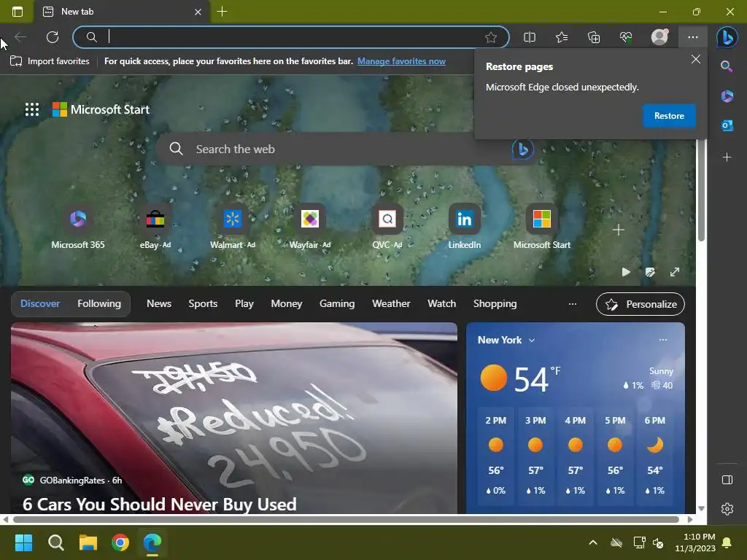The height and width of the screenshot is (560, 747).
Task: Open the LinkedIn quick link tile
Action: point(465,227)
